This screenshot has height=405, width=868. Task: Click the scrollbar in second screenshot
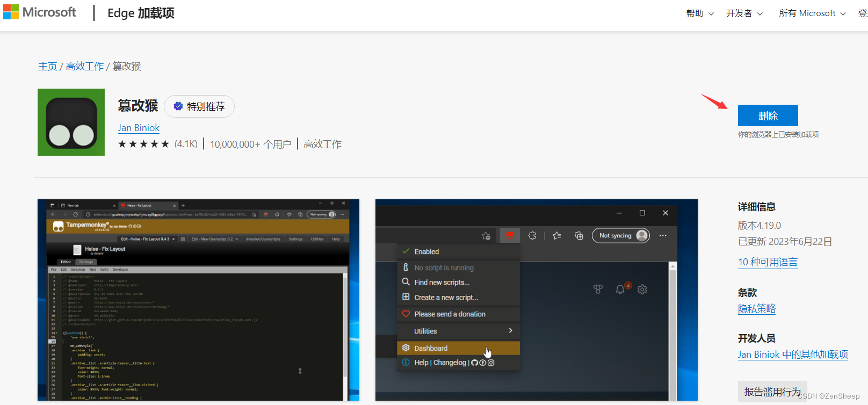tap(672, 331)
